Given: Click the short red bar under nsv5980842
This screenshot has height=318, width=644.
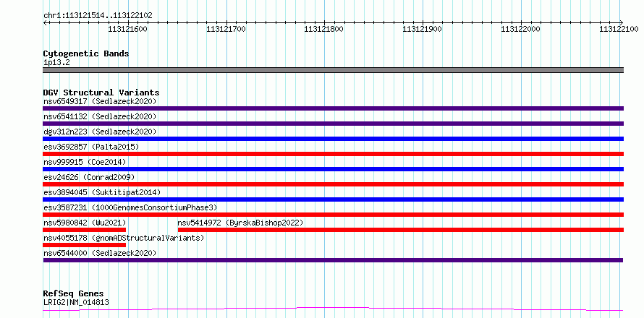Looking at the screenshot, I should [x=84, y=230].
